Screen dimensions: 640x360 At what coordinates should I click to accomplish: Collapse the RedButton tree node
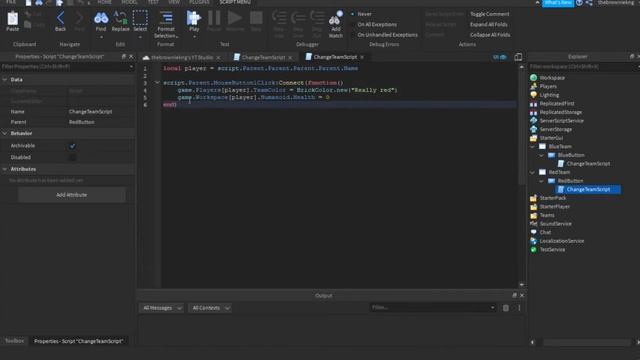[x=541, y=181]
